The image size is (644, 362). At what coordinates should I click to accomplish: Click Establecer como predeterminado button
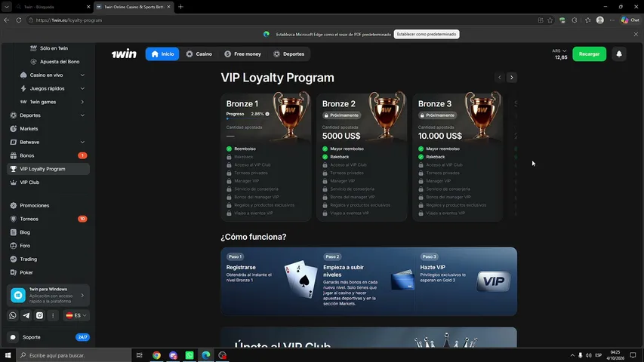[x=427, y=34]
